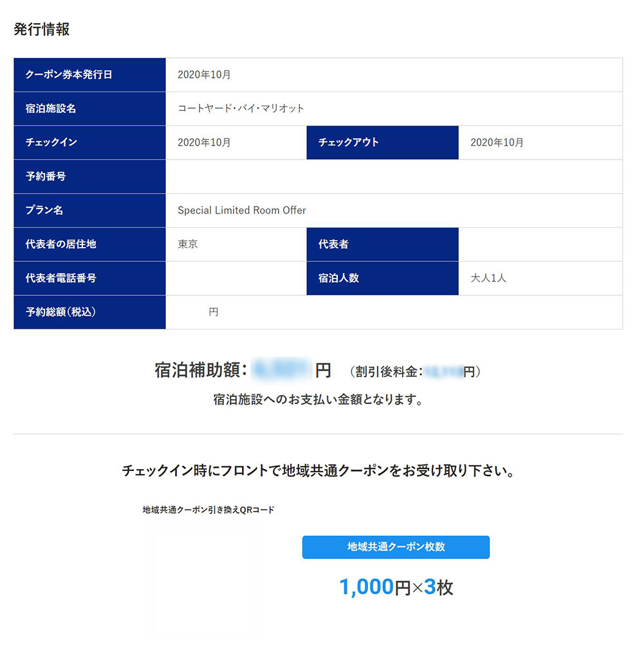Click the 地域共通クーポン引き換えQRコード label
Screen dimensions: 644x664
coord(208,510)
